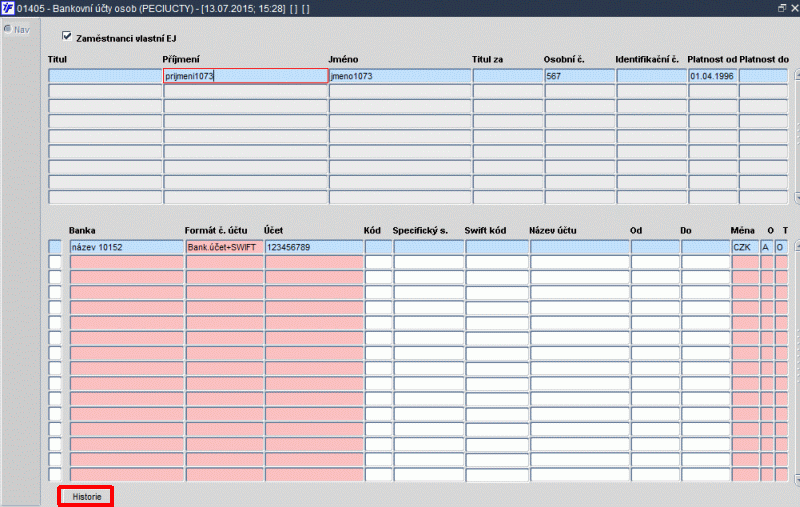The image size is (800, 507).
Task: Restore the form window with the title bar restore icon
Action: 782,8
